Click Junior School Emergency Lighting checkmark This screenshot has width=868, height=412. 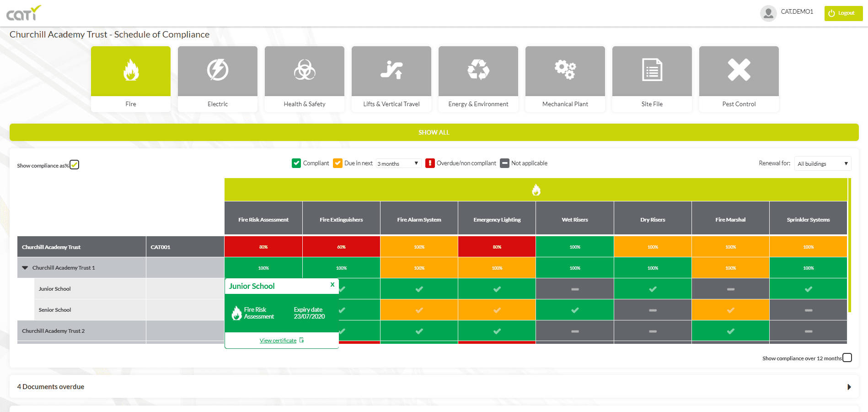tap(497, 289)
